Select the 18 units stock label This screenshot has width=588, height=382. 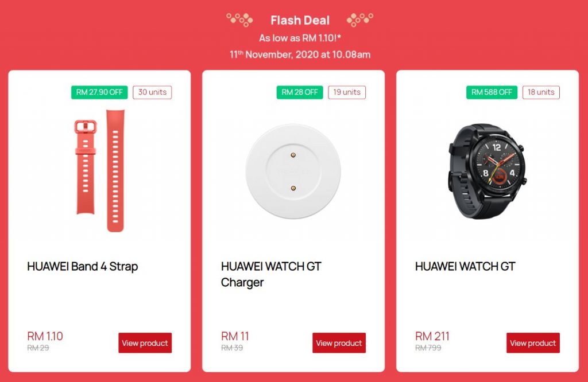(541, 92)
